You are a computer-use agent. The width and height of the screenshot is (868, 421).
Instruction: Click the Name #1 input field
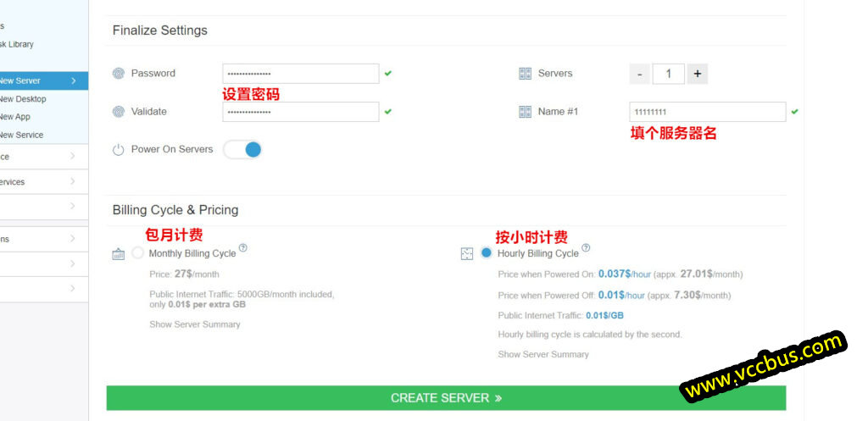707,112
